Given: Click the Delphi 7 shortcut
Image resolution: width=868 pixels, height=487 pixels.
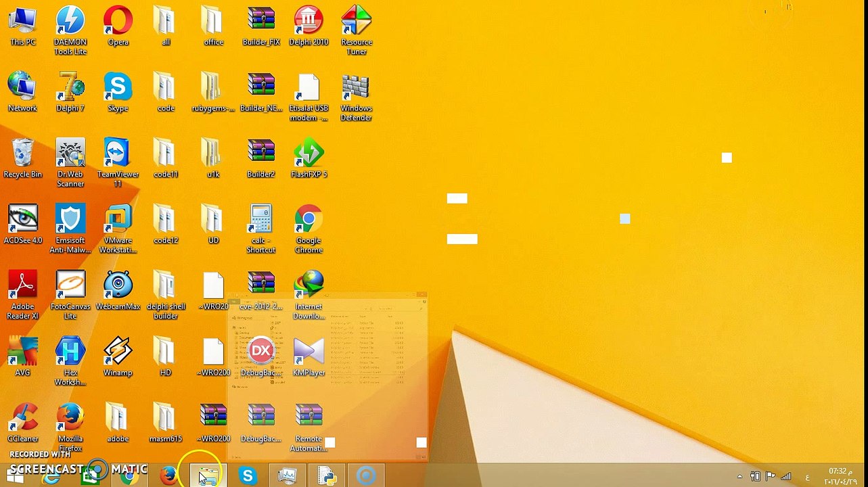Looking at the screenshot, I should (x=70, y=93).
